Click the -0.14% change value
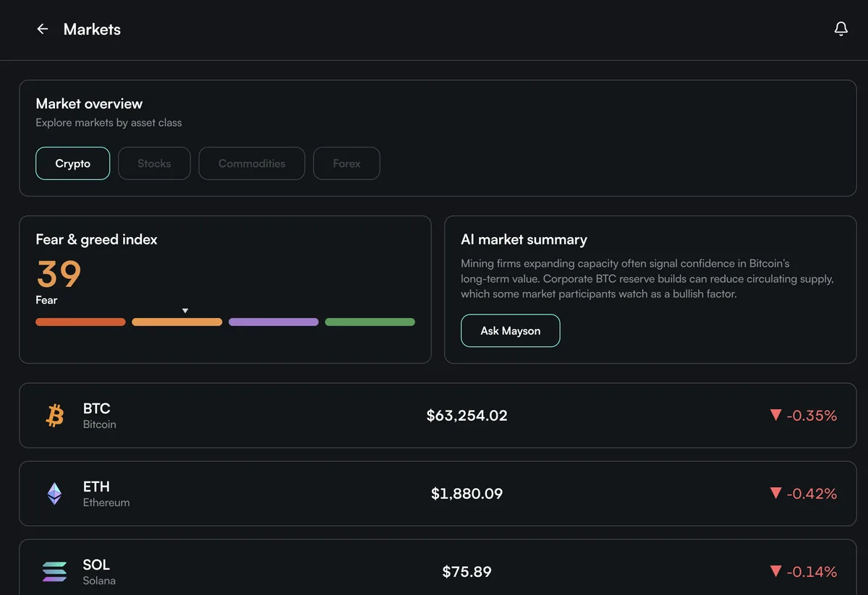The height and width of the screenshot is (595, 868). pos(812,572)
